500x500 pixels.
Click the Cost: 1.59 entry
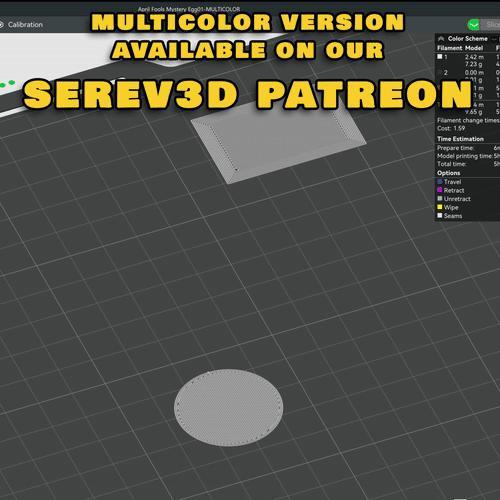click(451, 128)
